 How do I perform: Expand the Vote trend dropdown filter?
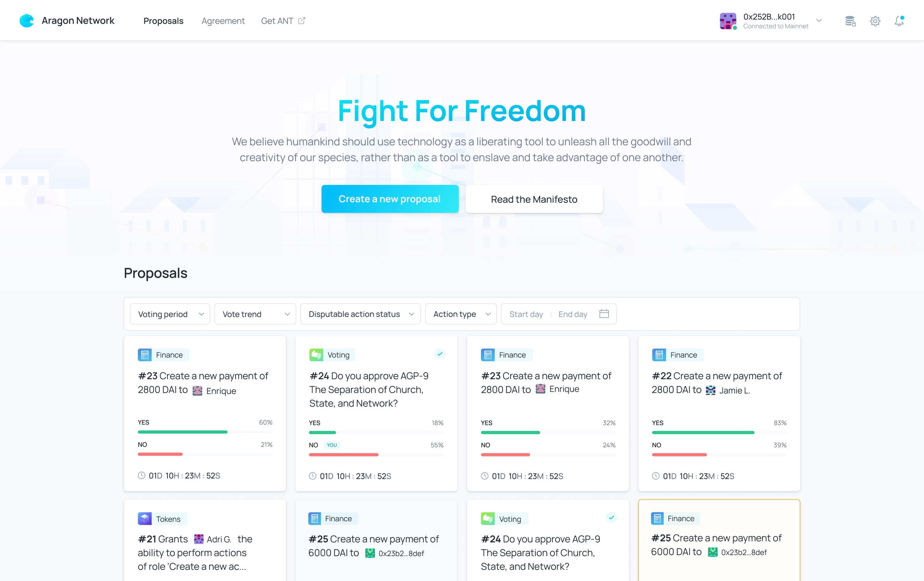point(255,313)
